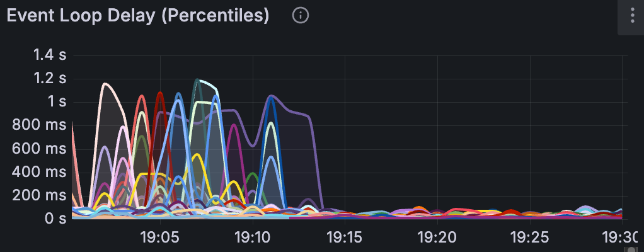644x252 pixels.
Task: Click the 200 ms y-axis label
Action: (x=39, y=195)
